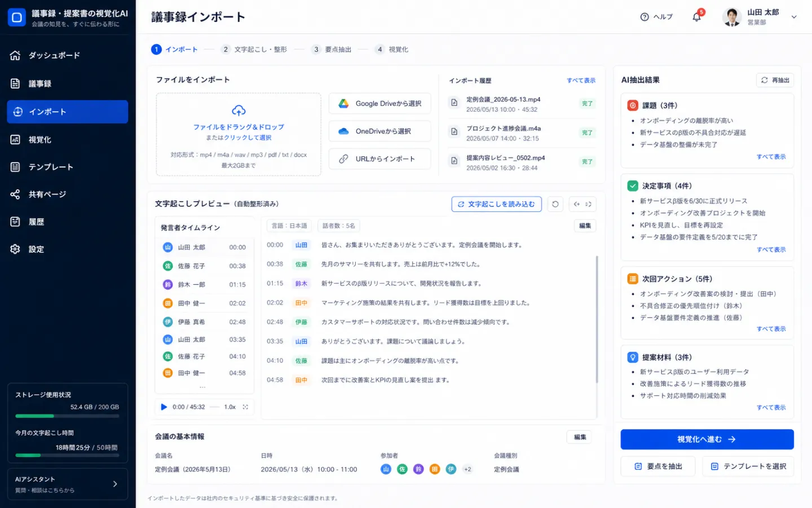Screen dimensions: 812x508
Task: Open テンプレート in the sidebar
Action: (x=67, y=167)
